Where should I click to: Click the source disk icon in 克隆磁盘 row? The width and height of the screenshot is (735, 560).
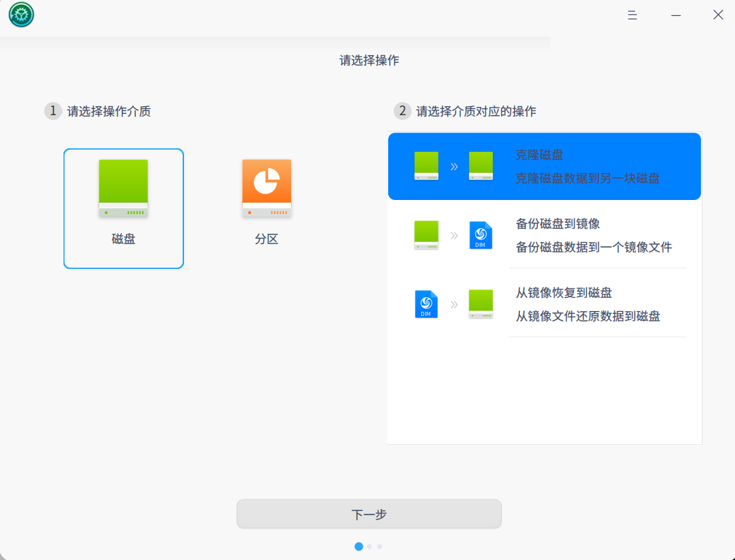pos(426,166)
